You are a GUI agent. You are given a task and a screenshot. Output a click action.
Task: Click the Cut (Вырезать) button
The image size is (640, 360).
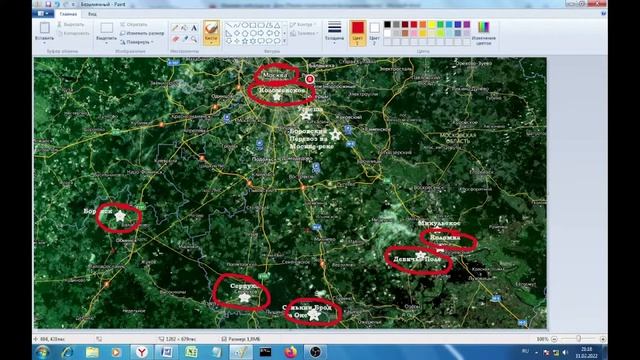71,24
